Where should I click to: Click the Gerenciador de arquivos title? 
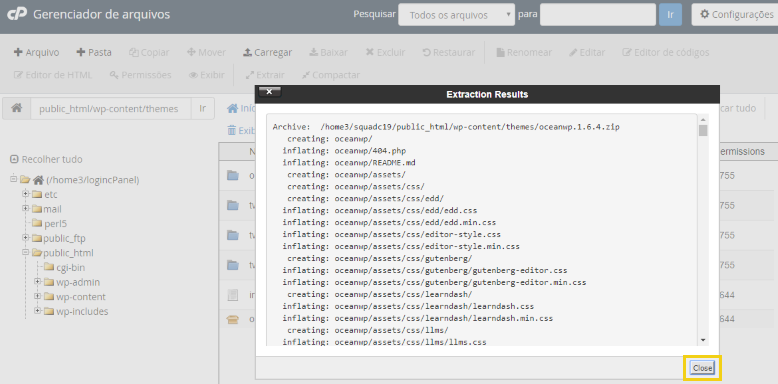coord(101,14)
